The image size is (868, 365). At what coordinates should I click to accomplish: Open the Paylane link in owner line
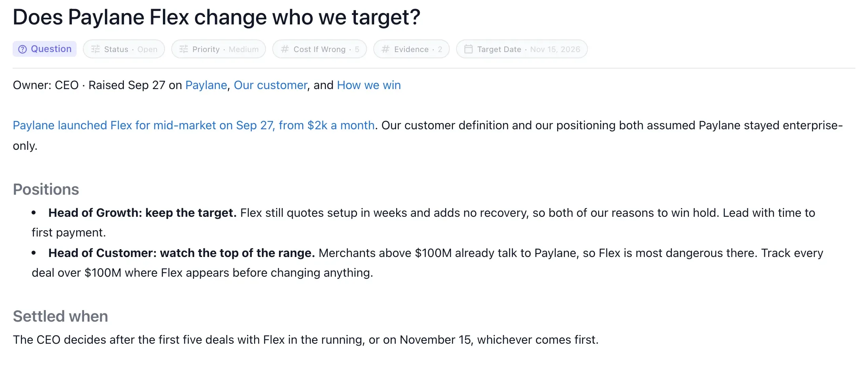tap(206, 85)
